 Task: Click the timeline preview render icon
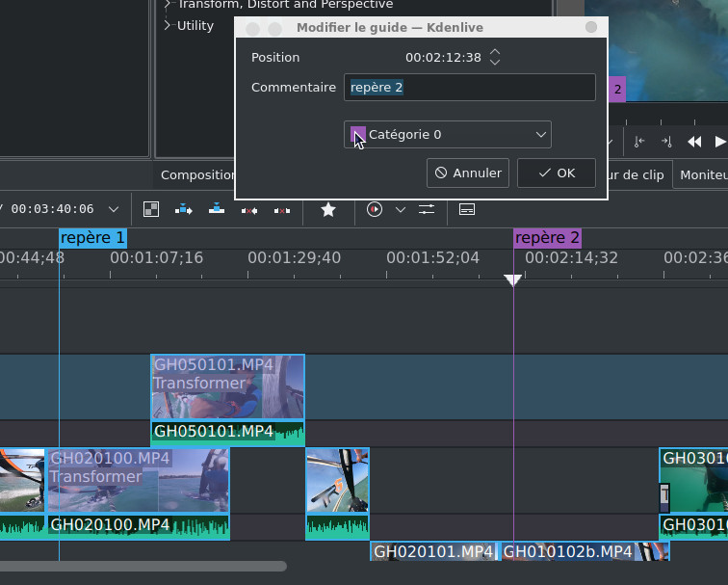(375, 209)
